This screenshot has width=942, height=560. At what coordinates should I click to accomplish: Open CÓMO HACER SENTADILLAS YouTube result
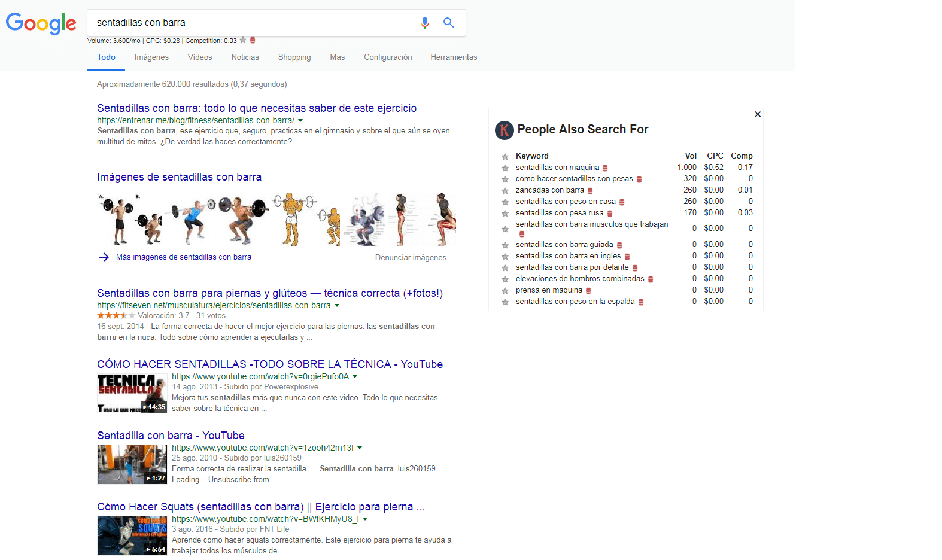[x=270, y=364]
